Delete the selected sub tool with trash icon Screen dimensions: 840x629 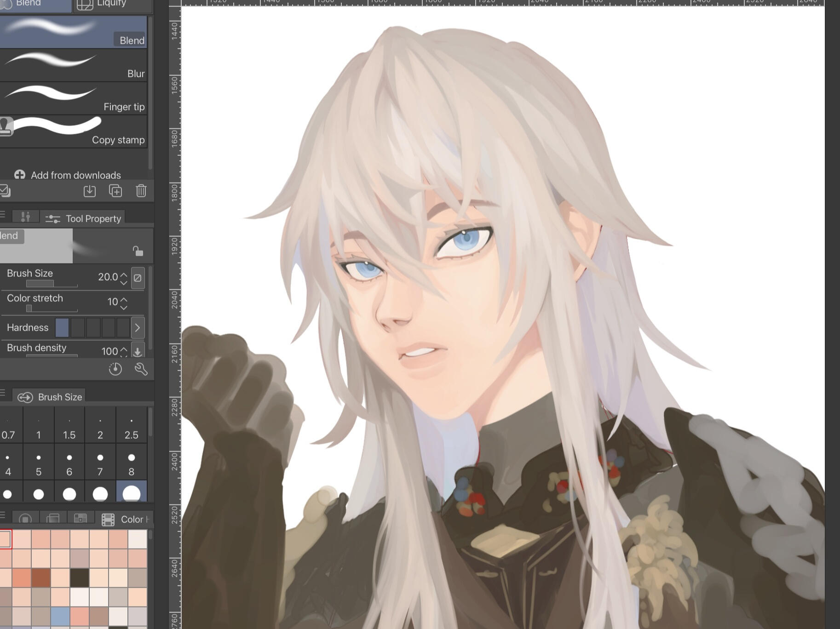point(141,191)
